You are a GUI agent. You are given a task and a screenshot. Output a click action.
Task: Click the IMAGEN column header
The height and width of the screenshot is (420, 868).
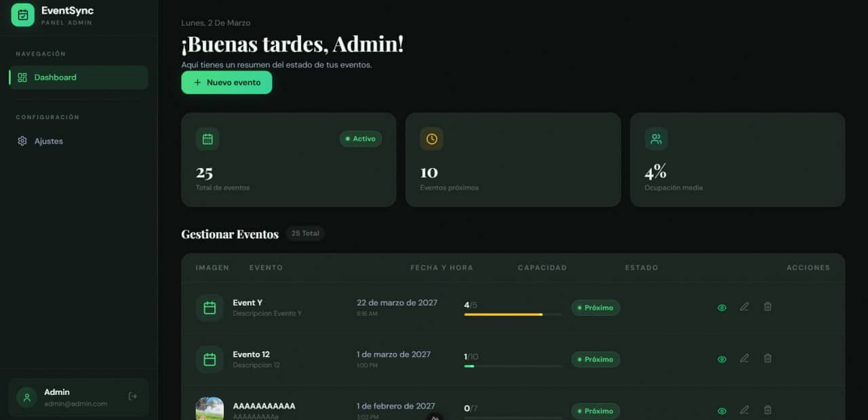click(x=212, y=268)
